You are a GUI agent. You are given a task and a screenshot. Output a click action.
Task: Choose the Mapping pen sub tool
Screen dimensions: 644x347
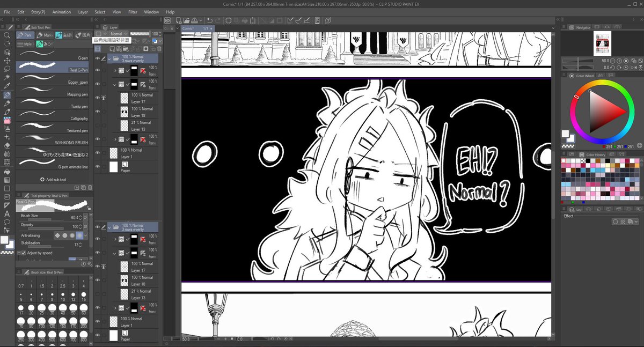(53, 90)
